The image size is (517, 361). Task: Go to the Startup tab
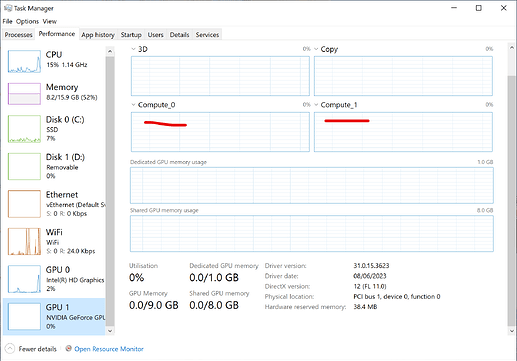tap(131, 35)
